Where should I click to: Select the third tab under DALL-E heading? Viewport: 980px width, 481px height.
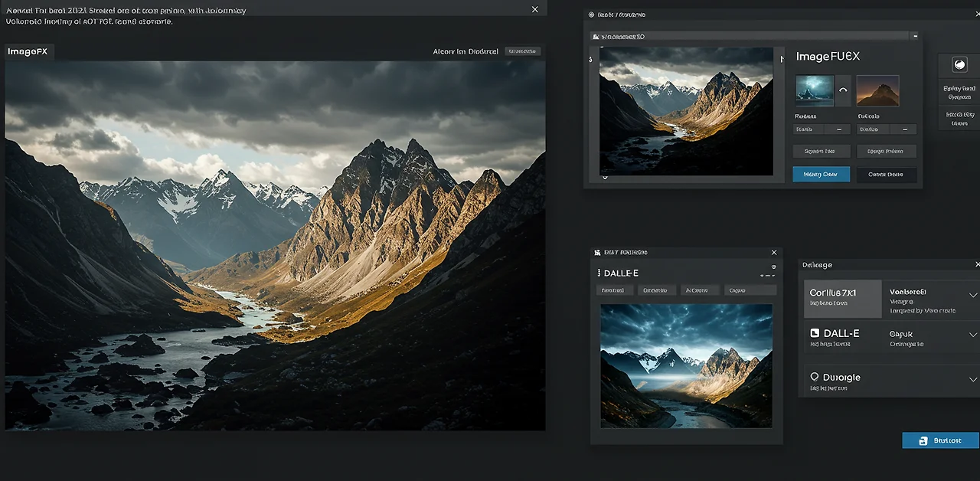point(700,290)
